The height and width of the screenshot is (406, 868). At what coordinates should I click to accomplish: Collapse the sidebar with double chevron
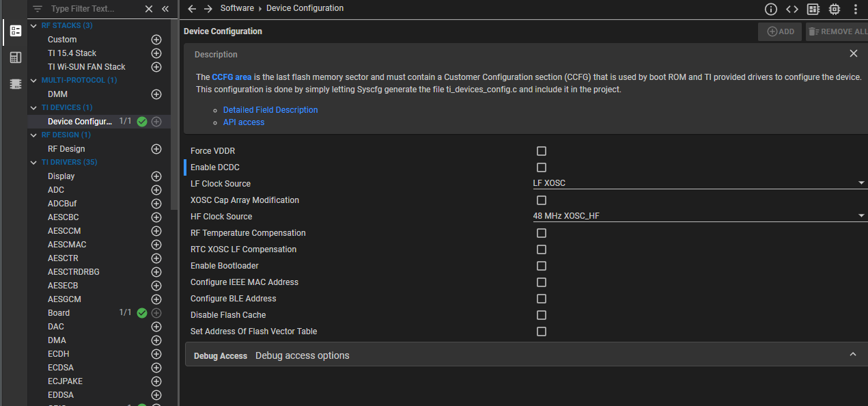point(165,9)
